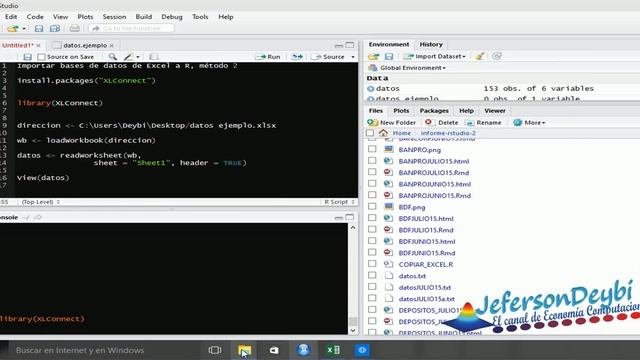The image size is (640, 360).
Task: Open the R Script file type dropdown
Action: coord(340,202)
